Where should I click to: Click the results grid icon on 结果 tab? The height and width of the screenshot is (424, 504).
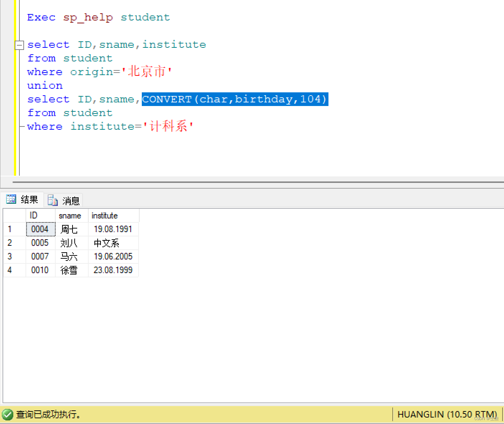tap(11, 199)
